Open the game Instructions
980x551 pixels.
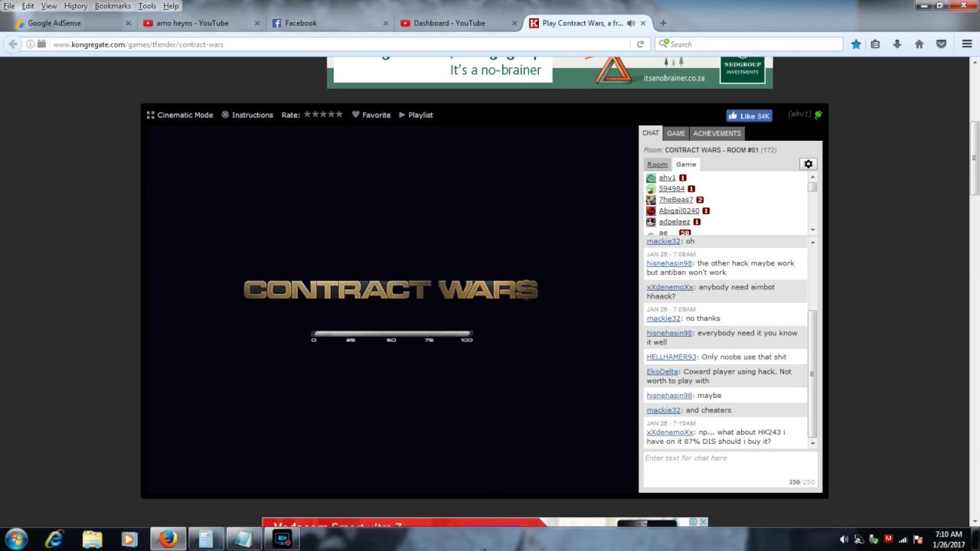247,115
